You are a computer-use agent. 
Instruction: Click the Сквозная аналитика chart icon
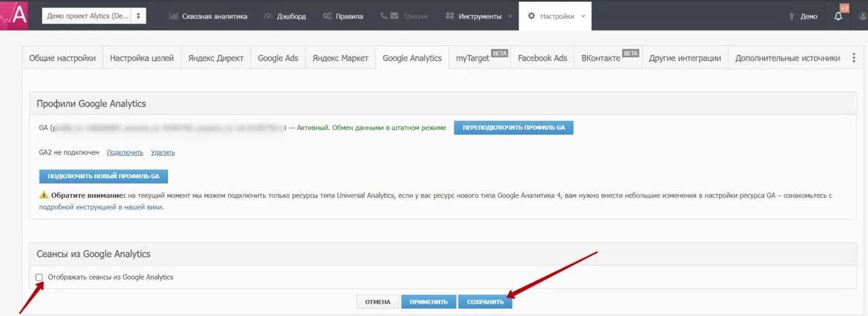174,16
